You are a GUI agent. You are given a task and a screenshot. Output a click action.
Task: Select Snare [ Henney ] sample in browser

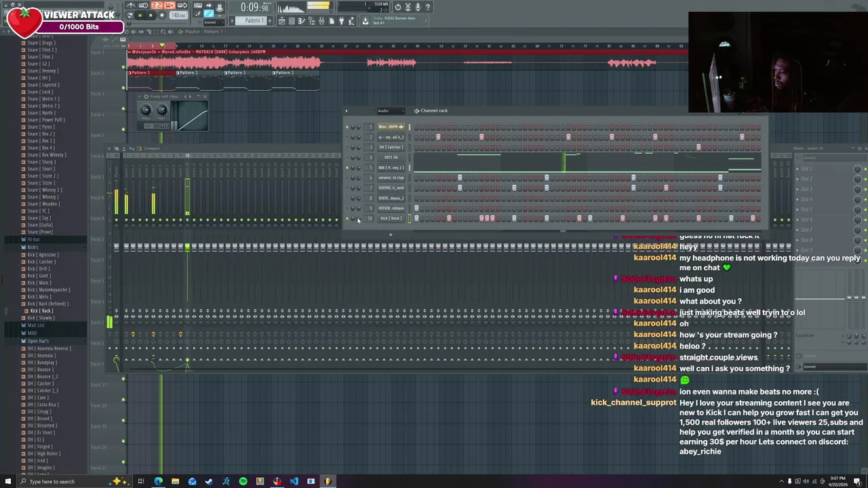pyautogui.click(x=42, y=70)
